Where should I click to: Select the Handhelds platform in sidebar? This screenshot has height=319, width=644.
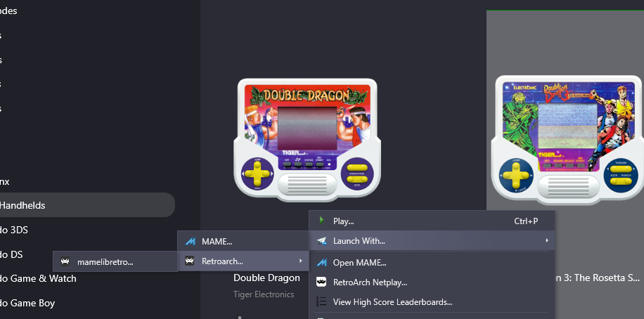click(x=86, y=205)
